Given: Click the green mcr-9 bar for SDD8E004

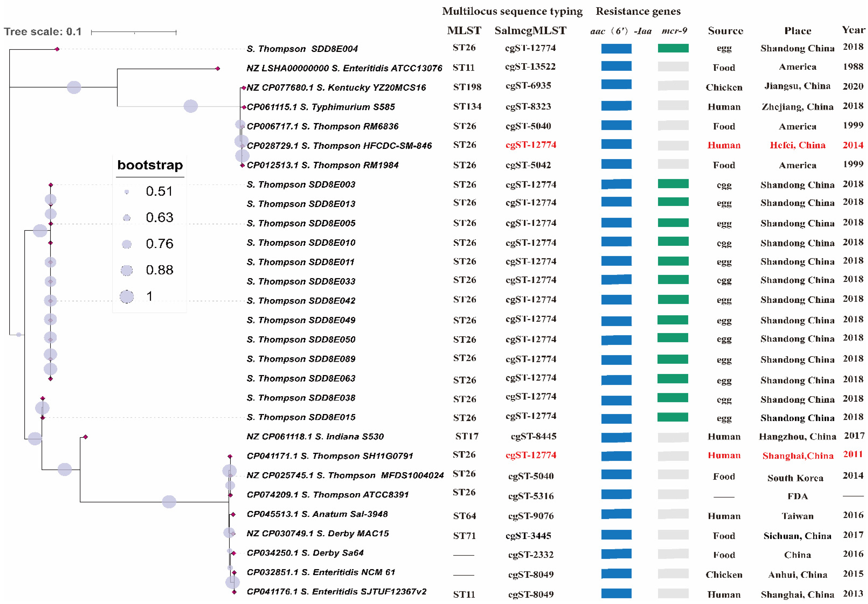Looking at the screenshot, I should pos(673,48).
